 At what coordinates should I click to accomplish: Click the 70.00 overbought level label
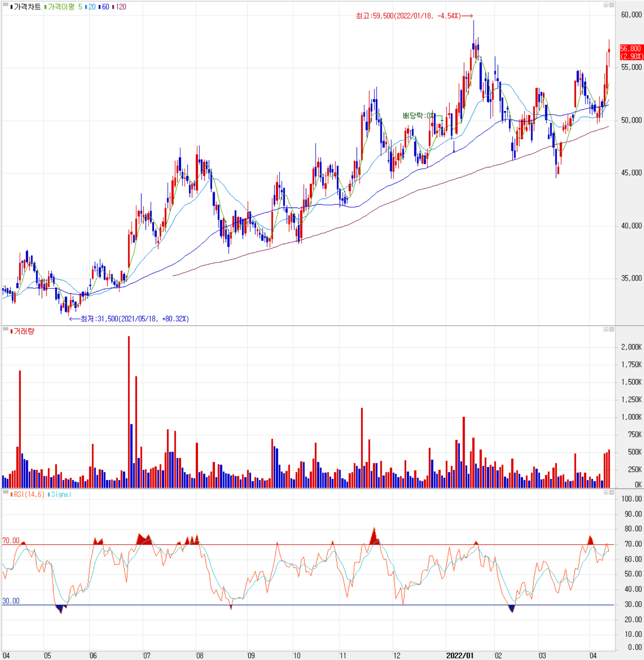click(x=11, y=540)
